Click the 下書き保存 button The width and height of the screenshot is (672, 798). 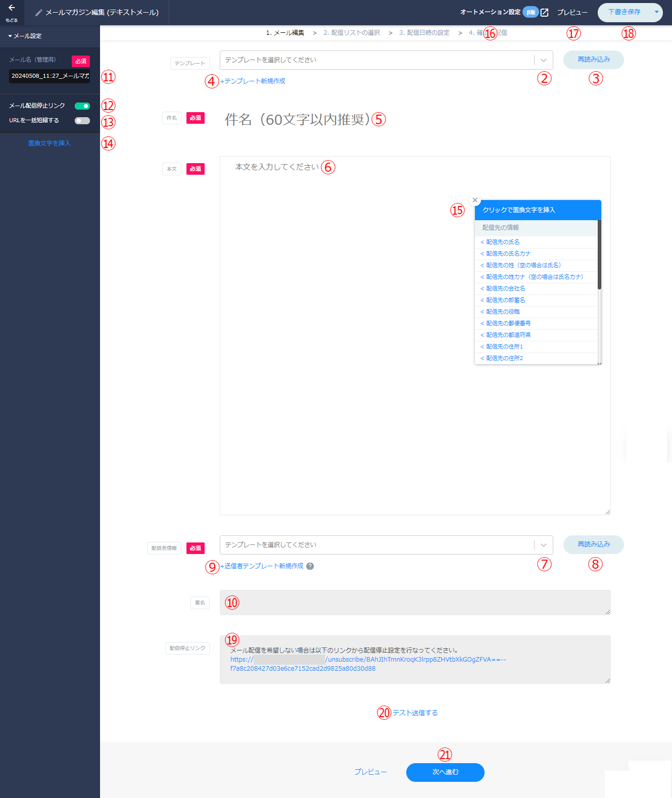click(x=625, y=12)
